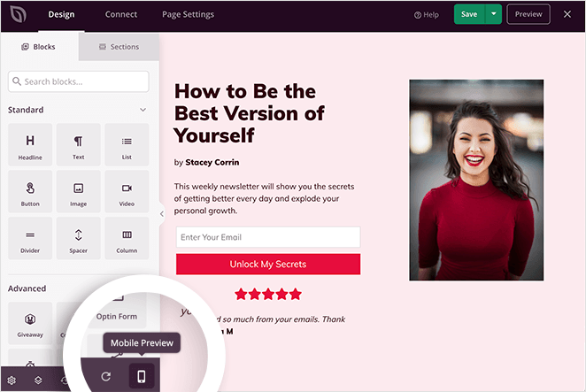
Task: Click the Help icon link
Action: [427, 14]
